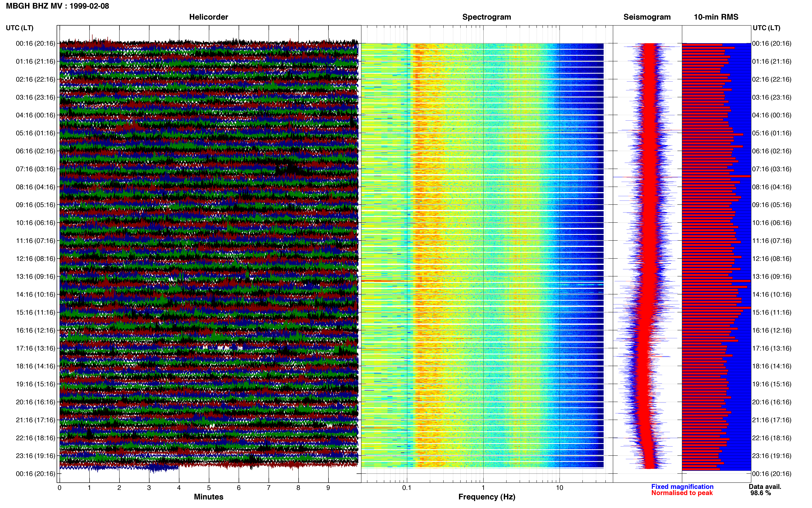Click the left time label 15:16 (11:16)
812x508 pixels.
[36, 313]
